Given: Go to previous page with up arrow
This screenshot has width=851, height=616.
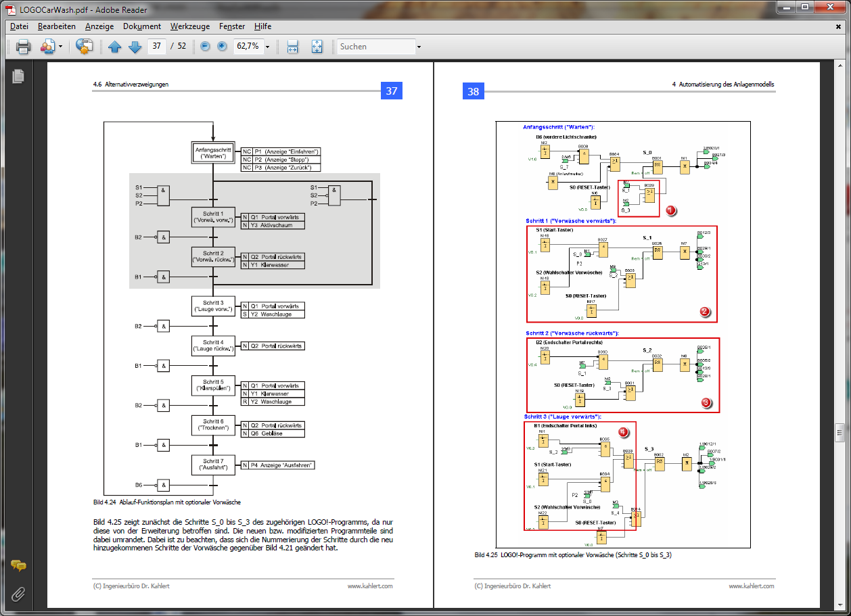Looking at the screenshot, I should [114, 47].
